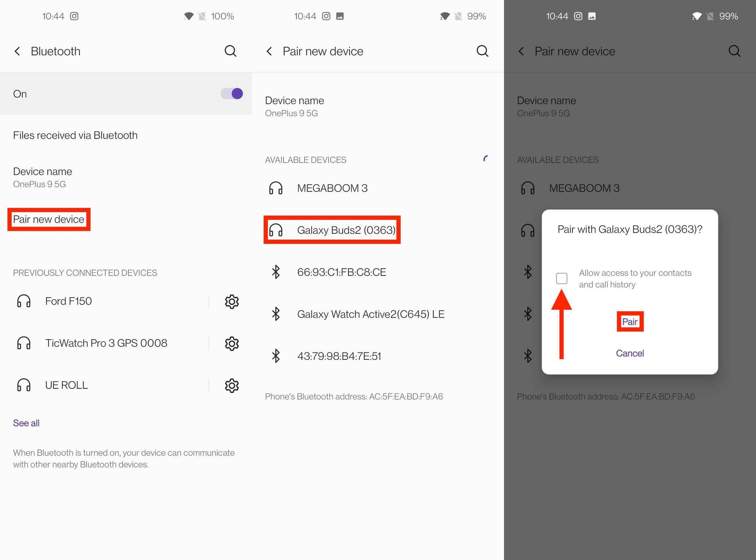Go back from dimmed Pair new device screen
Viewport: 756px width, 560px height.
tap(521, 51)
